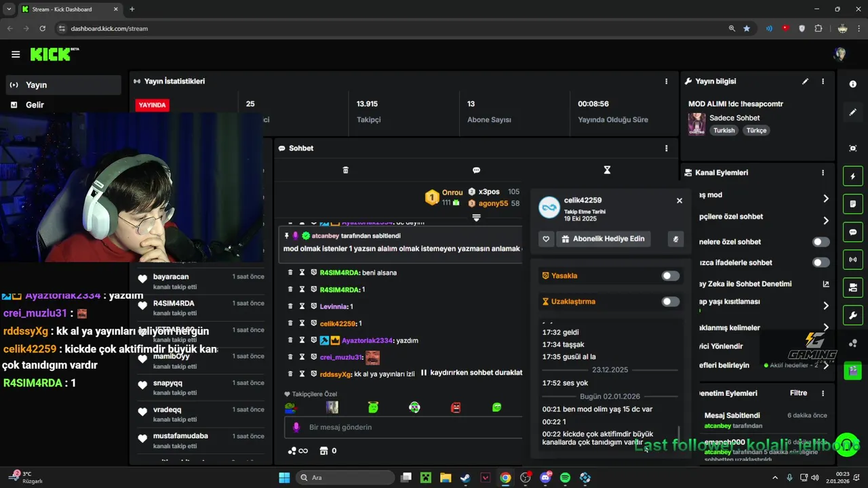The image size is (868, 488).
Task: Click the emote image in crei_muzlu31 message
Action: pyautogui.click(x=372, y=357)
